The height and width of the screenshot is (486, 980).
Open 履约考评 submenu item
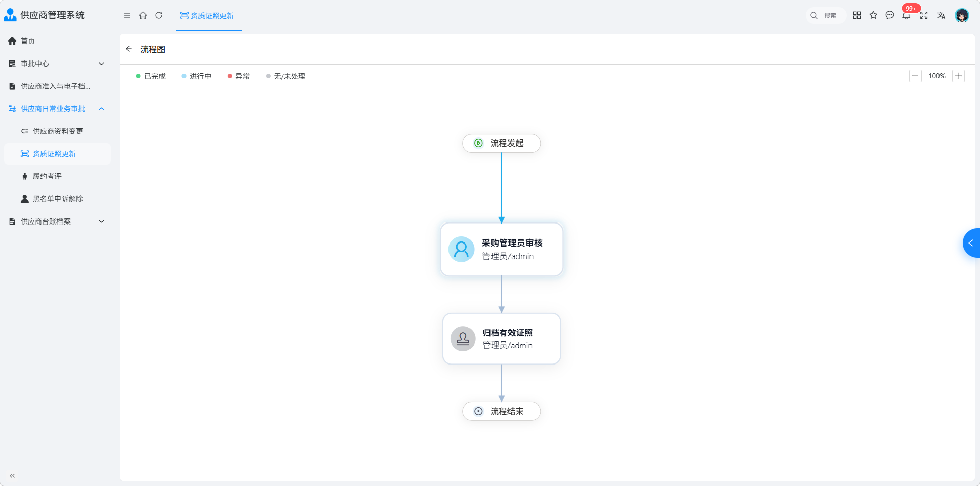(57, 176)
